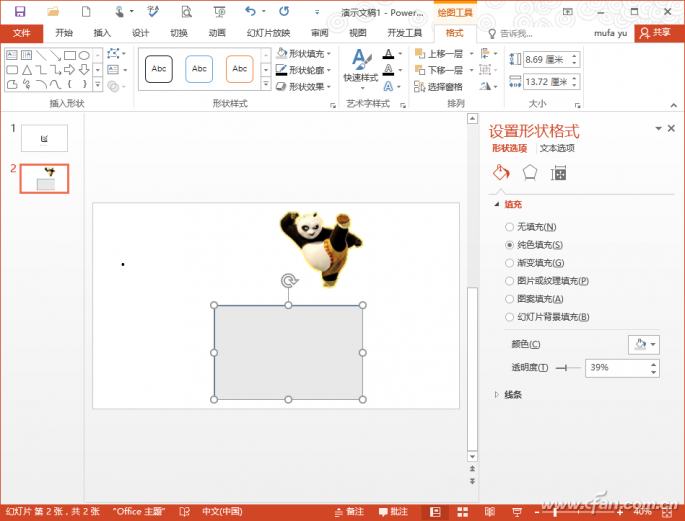Open the Animations (动画) ribbon tab
685x521 pixels.
pos(217,33)
